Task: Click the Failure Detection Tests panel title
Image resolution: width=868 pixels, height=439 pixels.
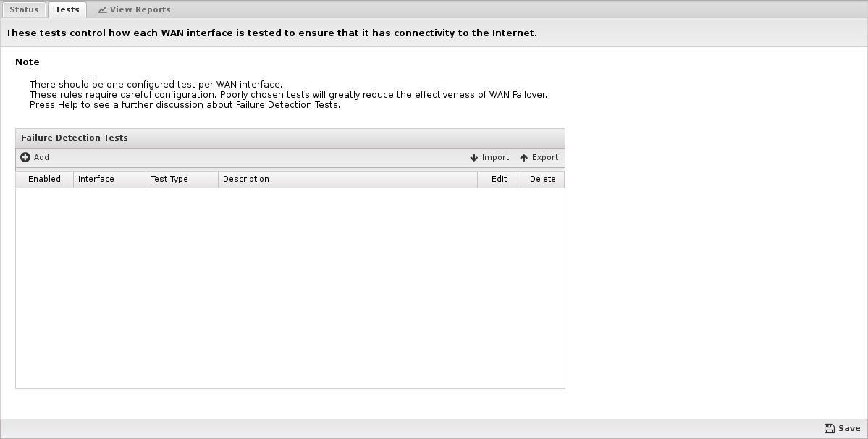Action: click(x=74, y=138)
